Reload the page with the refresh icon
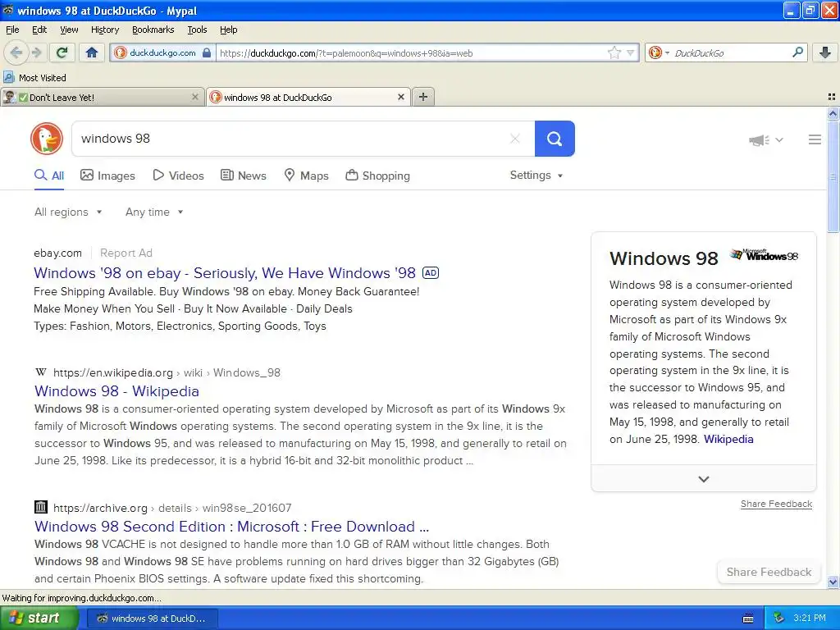Screen dimensions: 840x630 click(62, 52)
